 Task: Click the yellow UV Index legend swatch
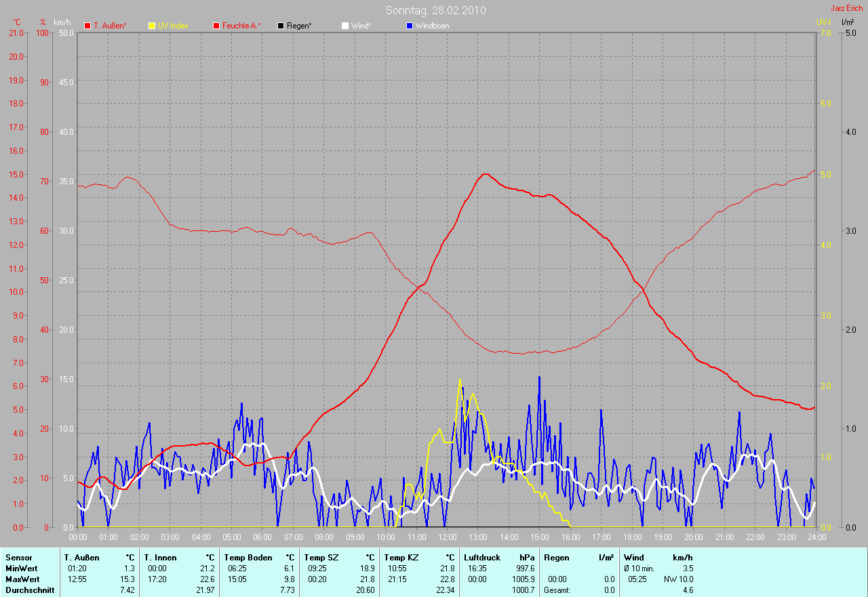click(152, 26)
